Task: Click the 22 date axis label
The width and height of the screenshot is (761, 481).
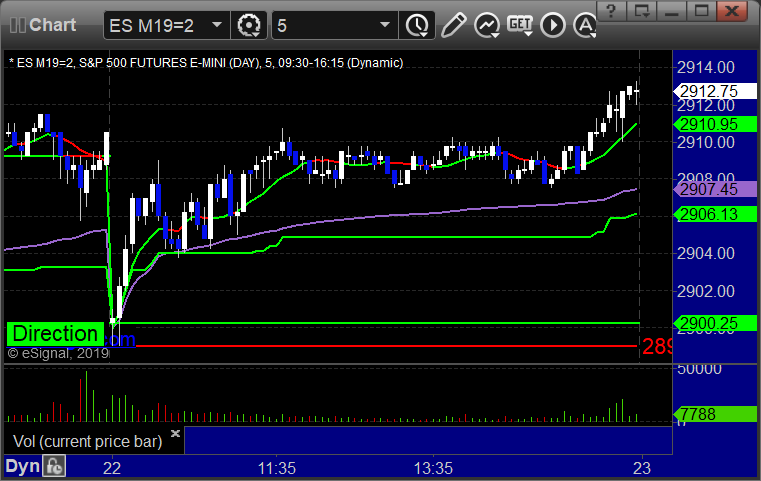Action: [x=112, y=468]
